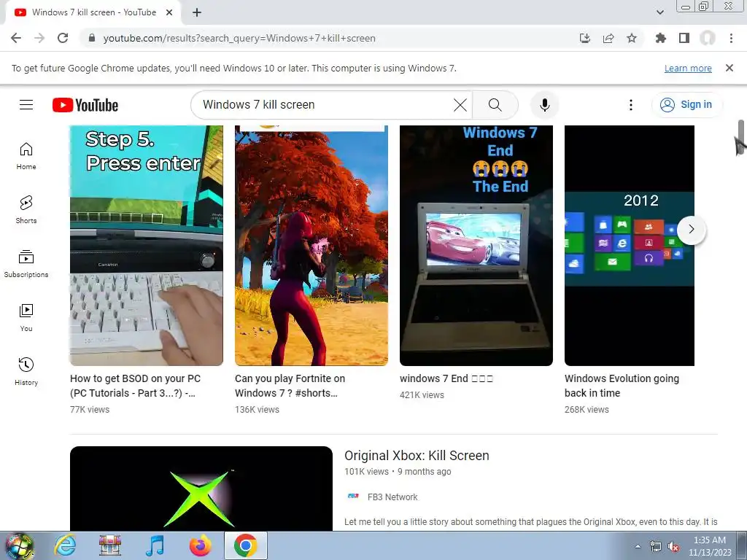Select the 77K views text

click(x=90, y=410)
